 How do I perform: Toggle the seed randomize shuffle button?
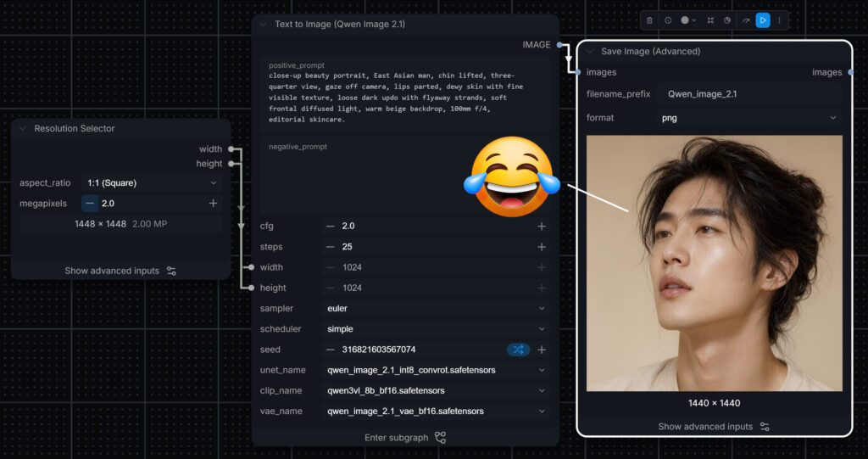point(518,350)
